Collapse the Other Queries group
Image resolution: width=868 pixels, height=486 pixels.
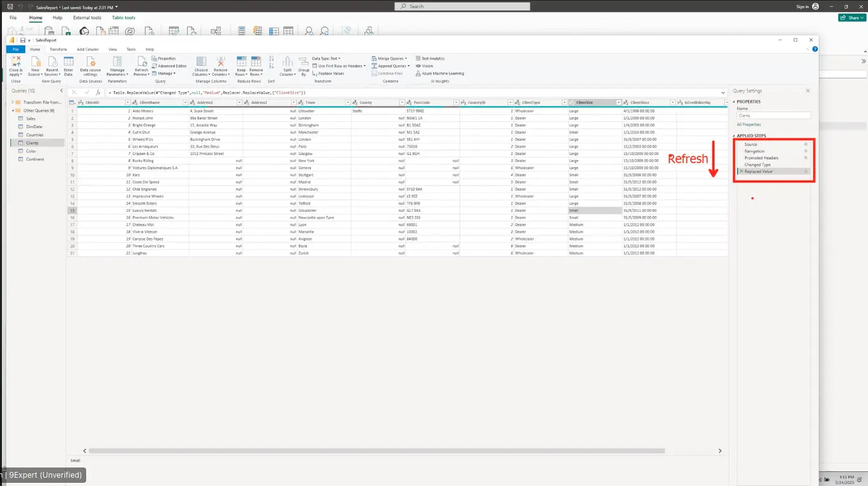point(13,110)
